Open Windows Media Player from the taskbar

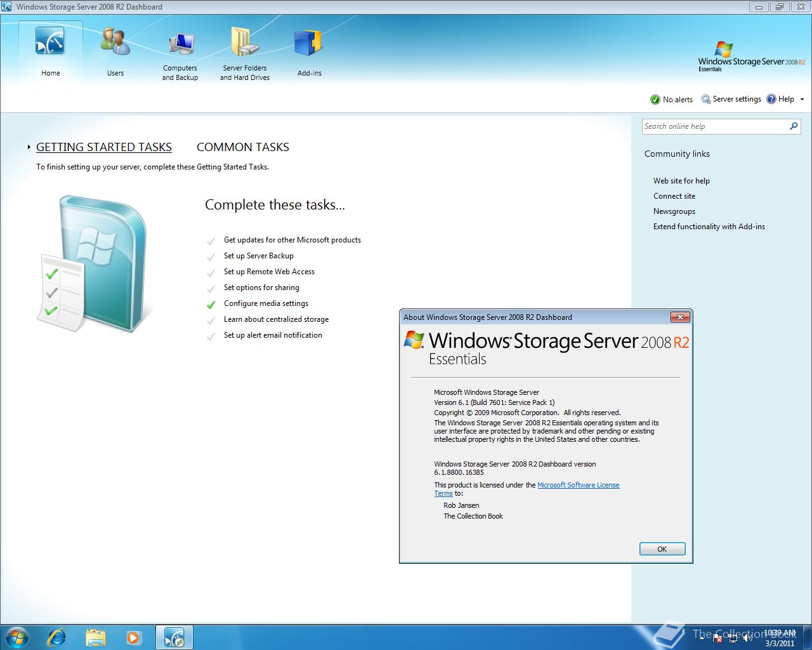(x=134, y=637)
